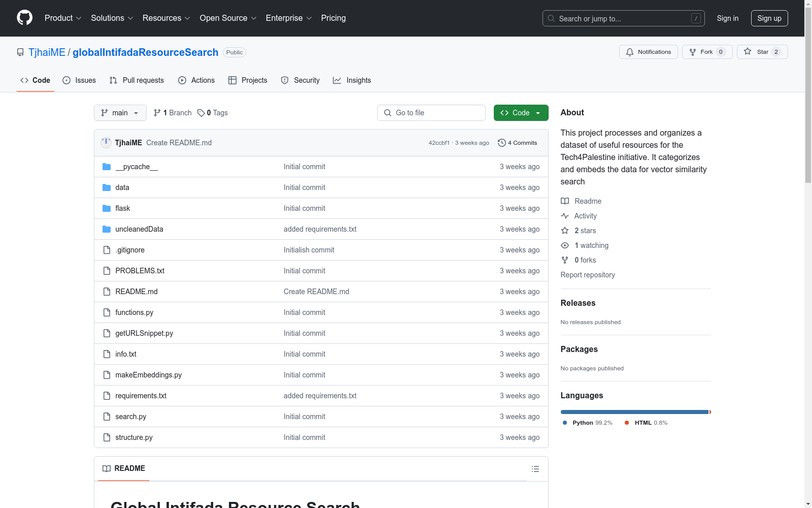Open commit hash 42ccbf1
812x508 pixels.
click(439, 143)
